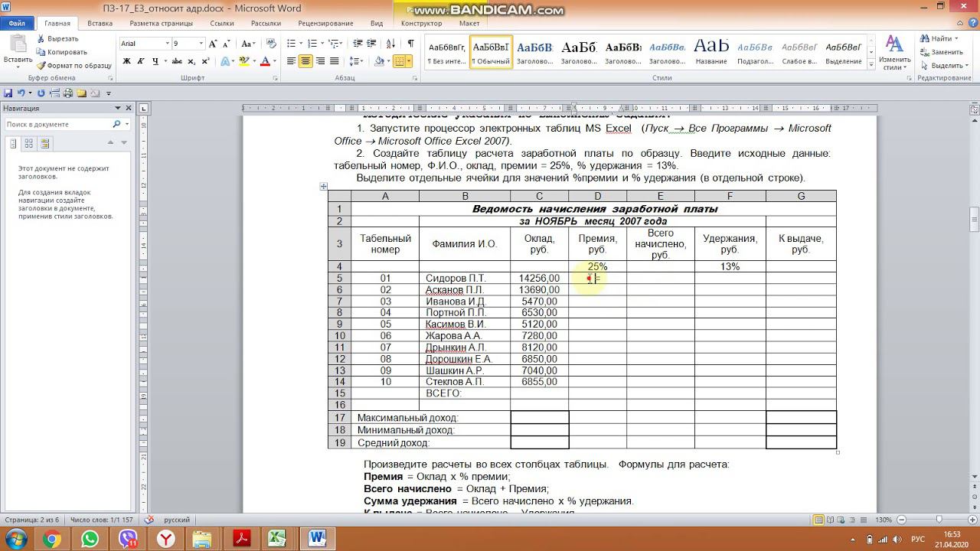Open Изменить стили menu
The height and width of the screenshot is (551, 980).
point(894,52)
